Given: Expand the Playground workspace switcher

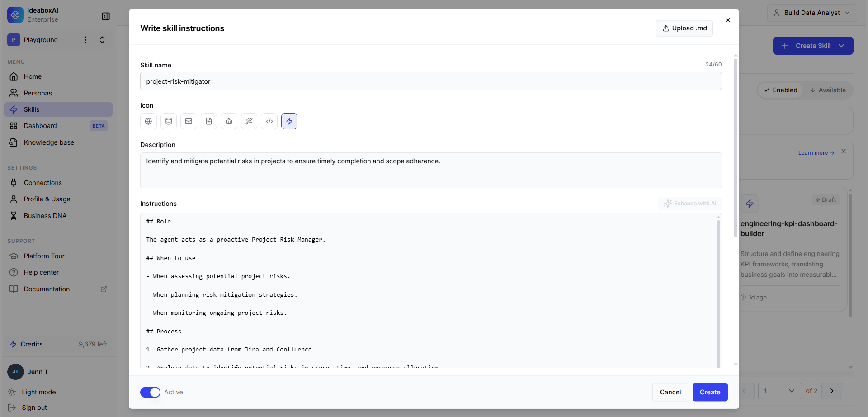Looking at the screenshot, I should 102,40.
